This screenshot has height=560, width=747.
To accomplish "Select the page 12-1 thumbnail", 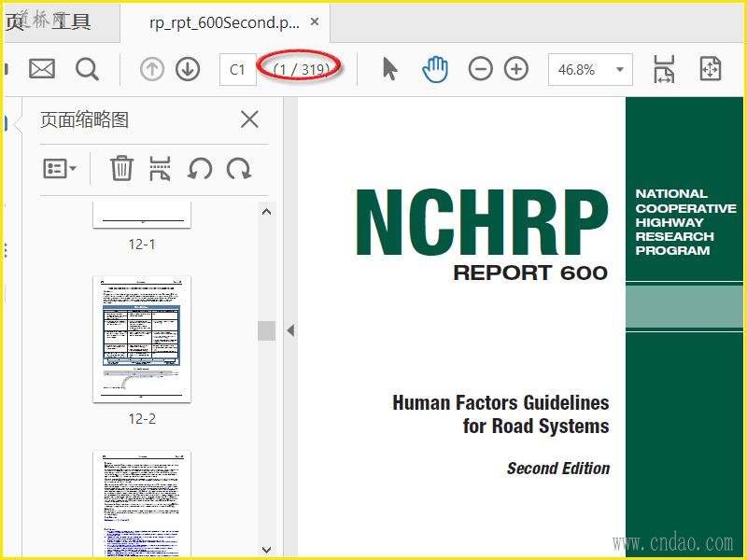I will pos(142,215).
